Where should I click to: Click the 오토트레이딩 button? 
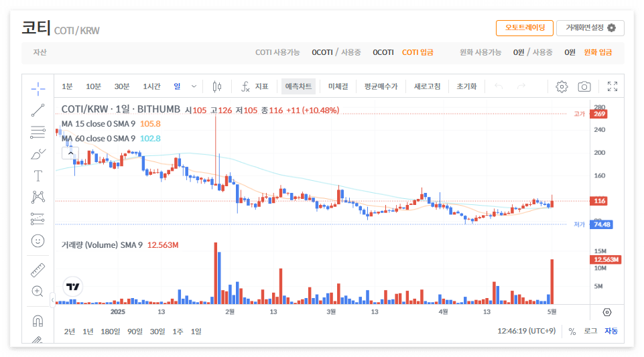(525, 28)
